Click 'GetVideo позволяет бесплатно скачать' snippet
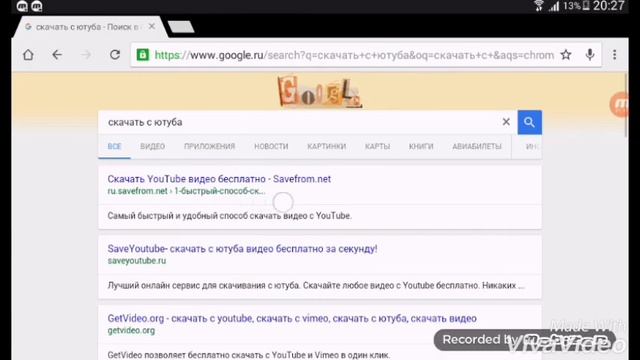The image size is (640, 360). [249, 355]
